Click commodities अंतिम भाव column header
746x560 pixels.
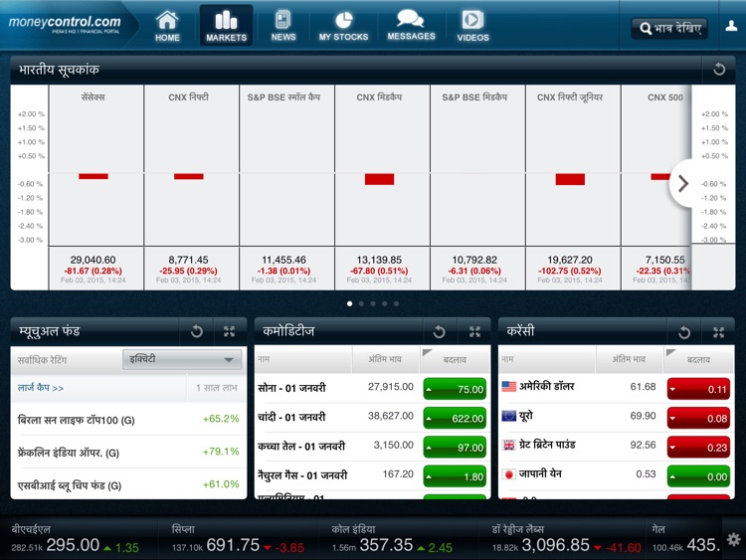(385, 359)
